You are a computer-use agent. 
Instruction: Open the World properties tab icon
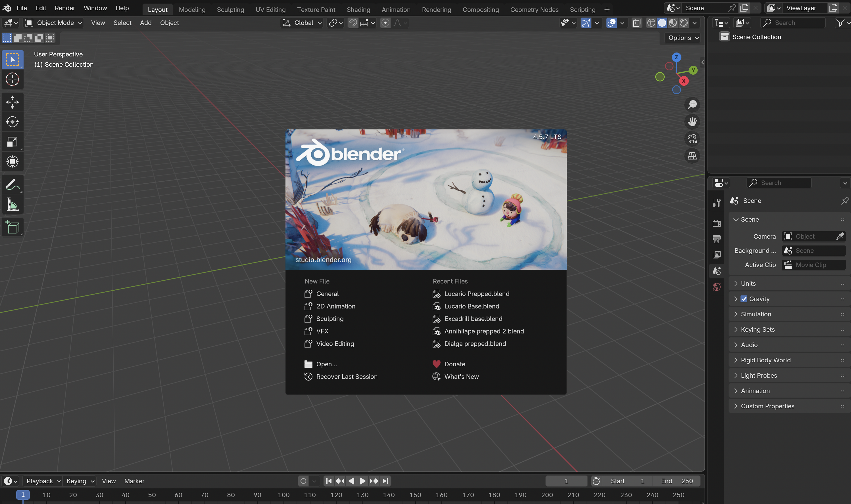[716, 287]
